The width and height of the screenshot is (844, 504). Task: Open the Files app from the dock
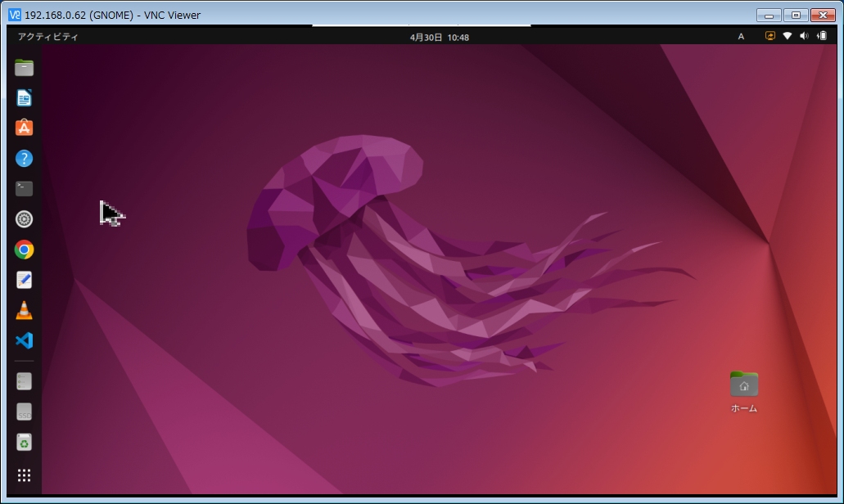[x=25, y=68]
